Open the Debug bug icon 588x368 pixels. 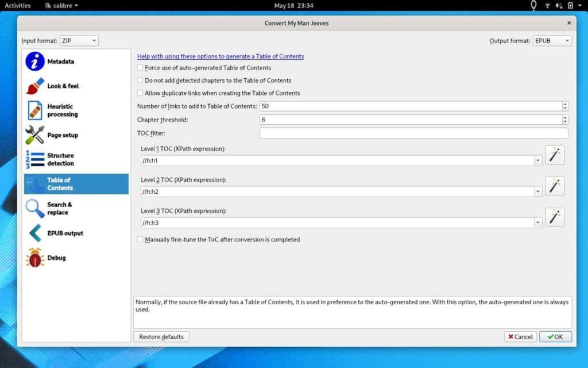click(35, 258)
